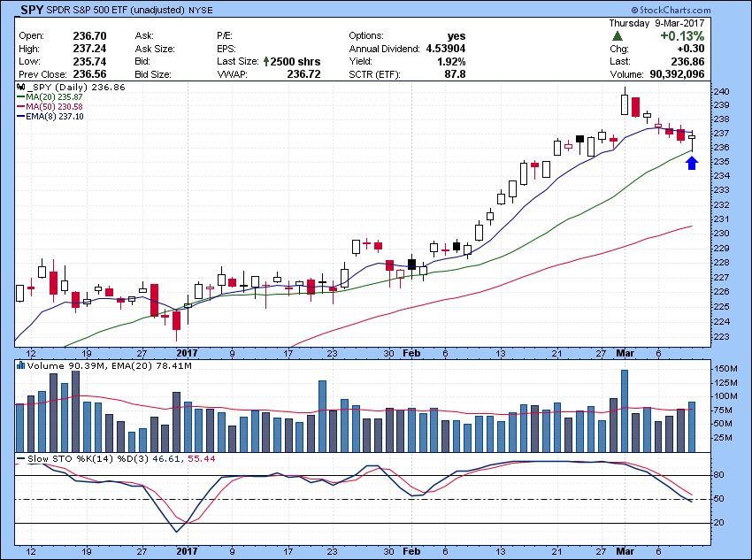
Task: Click the date Thursday 9-Mar-2017
Action: [656, 23]
